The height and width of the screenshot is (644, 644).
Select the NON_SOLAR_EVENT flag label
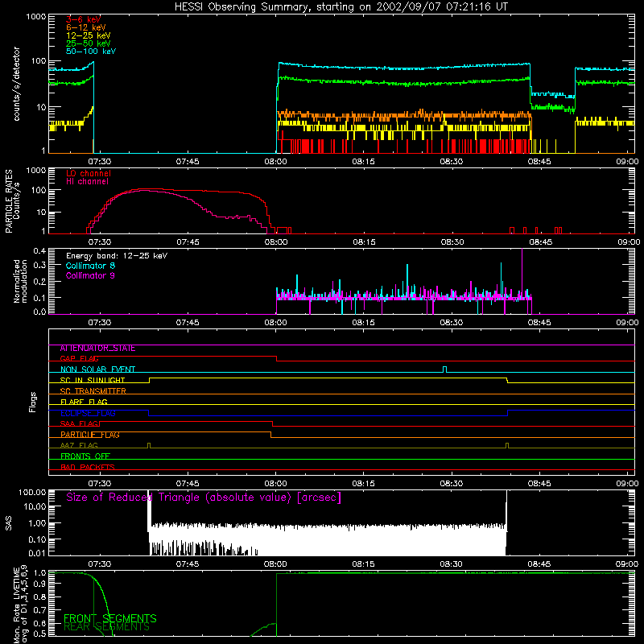(97, 369)
